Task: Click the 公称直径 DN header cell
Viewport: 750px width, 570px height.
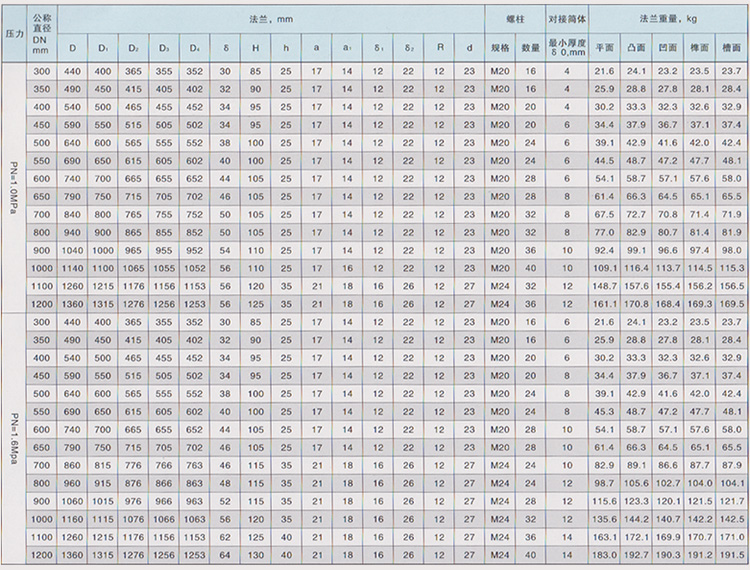Action: pyautogui.click(x=43, y=32)
